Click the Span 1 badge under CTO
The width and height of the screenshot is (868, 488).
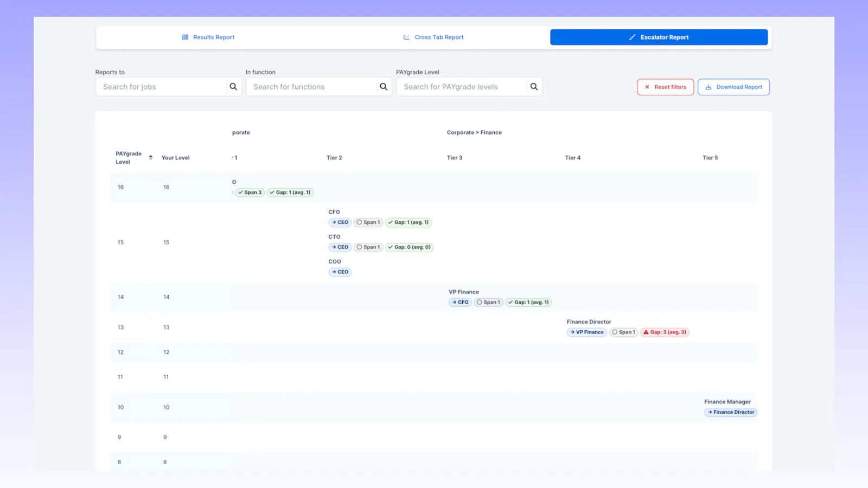point(368,247)
